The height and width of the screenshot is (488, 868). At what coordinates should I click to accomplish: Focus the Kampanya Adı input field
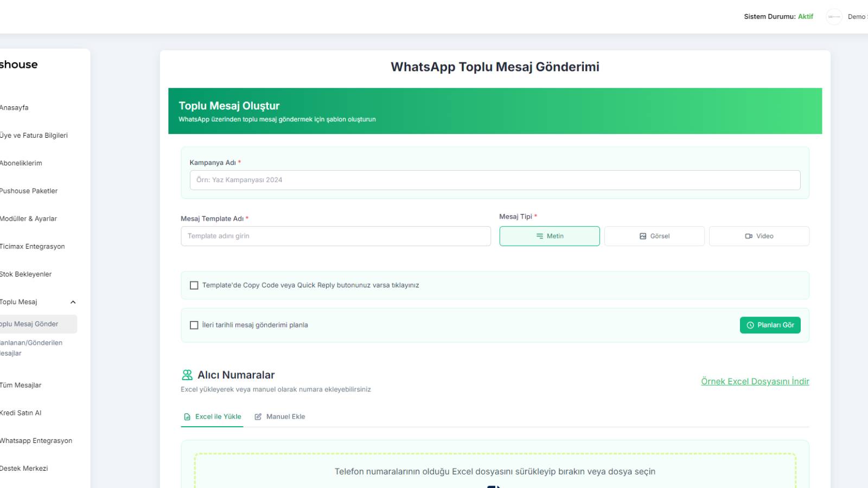click(x=495, y=180)
